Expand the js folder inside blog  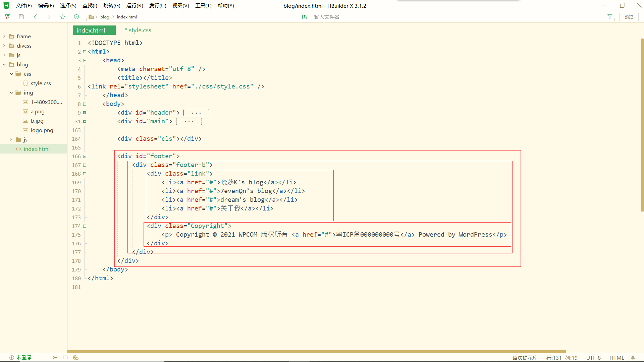pos(11,139)
